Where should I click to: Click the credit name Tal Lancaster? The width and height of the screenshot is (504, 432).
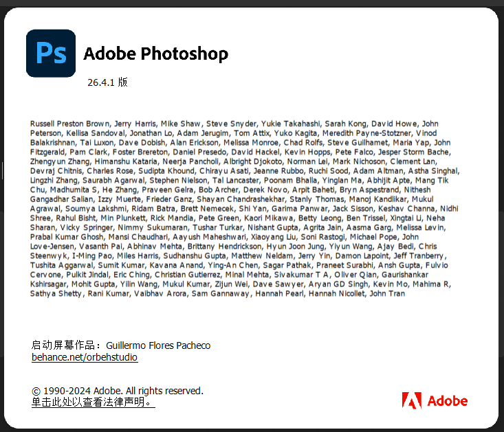pyautogui.click(x=235, y=181)
